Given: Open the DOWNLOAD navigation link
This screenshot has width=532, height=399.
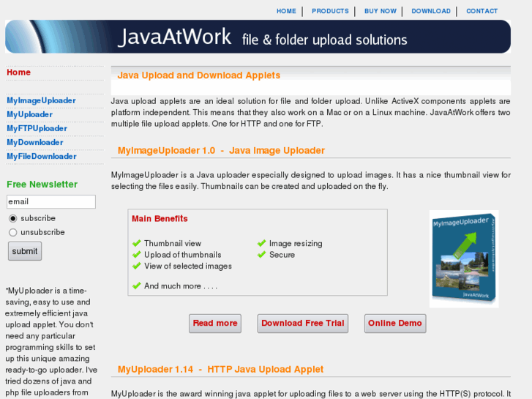Looking at the screenshot, I should pyautogui.click(x=431, y=11).
